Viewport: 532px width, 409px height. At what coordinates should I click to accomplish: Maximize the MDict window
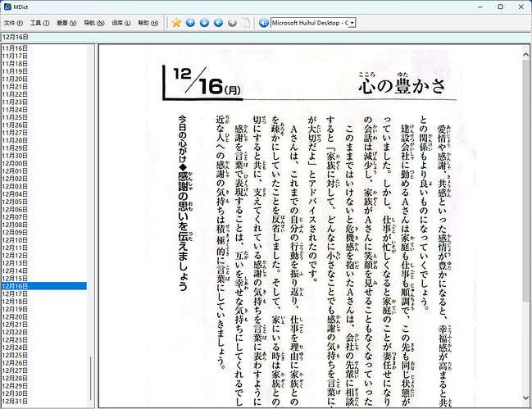pyautogui.click(x=501, y=7)
